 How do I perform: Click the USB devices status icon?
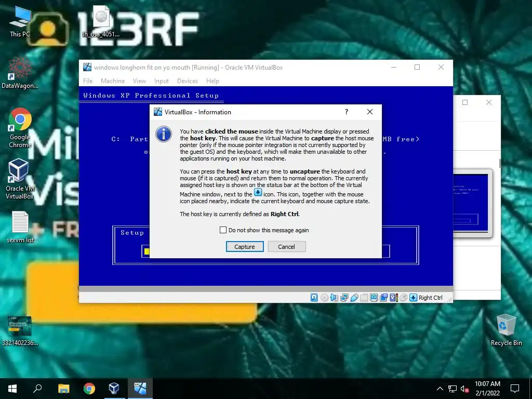coord(354,298)
